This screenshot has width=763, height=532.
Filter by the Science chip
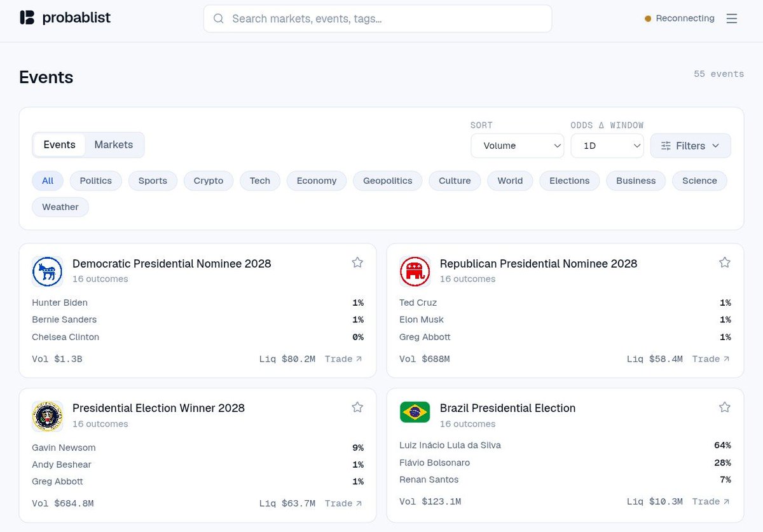(x=699, y=181)
